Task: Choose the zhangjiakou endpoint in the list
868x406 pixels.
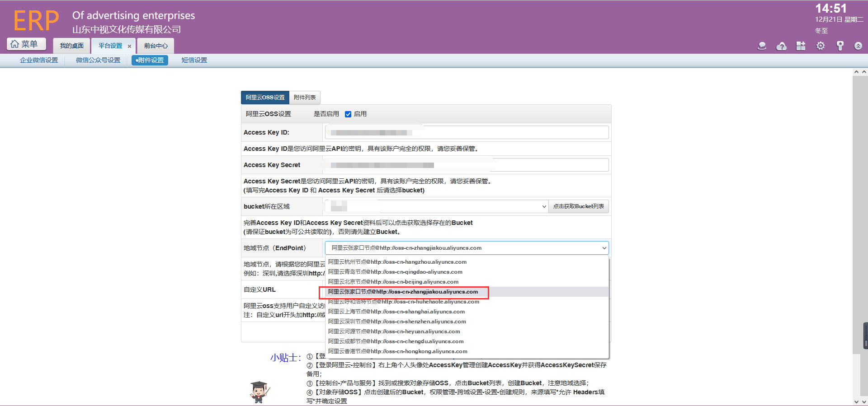Action: click(467, 292)
